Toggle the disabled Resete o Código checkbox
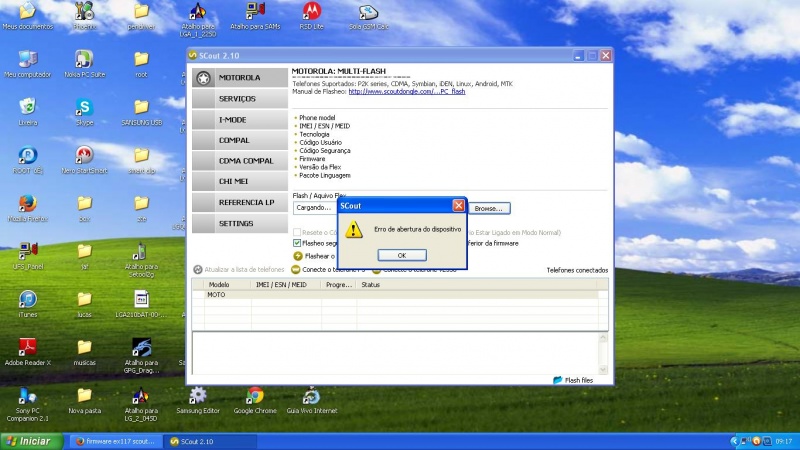Viewport: 800px width, 450px height. [297, 232]
